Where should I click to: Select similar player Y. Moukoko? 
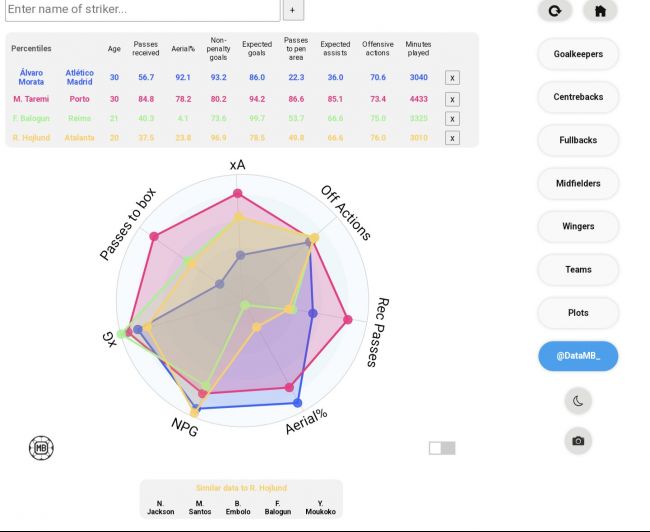[x=320, y=508]
